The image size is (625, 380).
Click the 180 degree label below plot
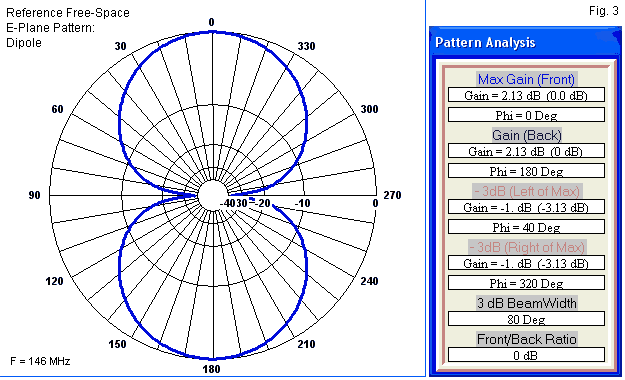click(x=211, y=369)
